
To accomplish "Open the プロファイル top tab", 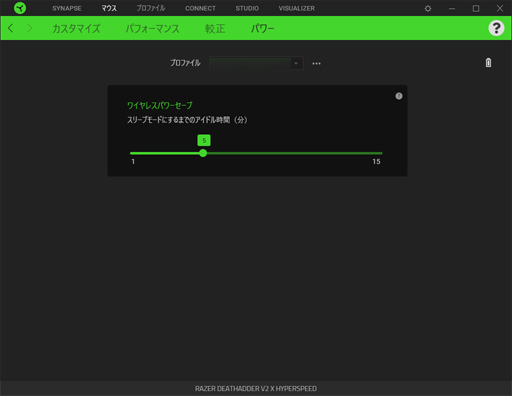I will 151,8.
